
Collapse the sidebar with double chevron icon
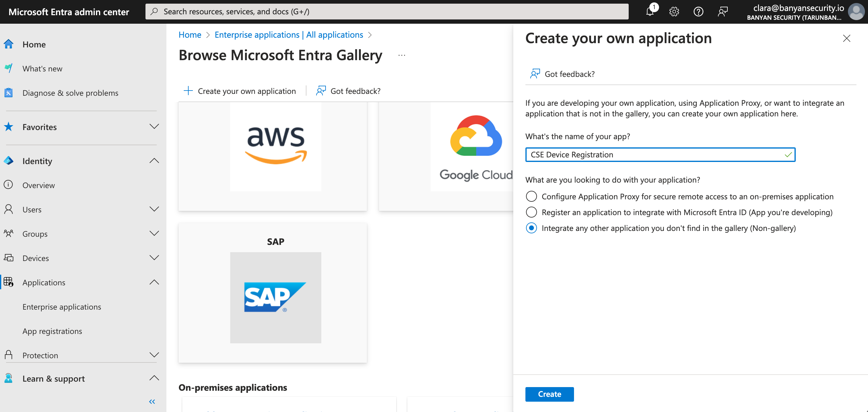[152, 401]
